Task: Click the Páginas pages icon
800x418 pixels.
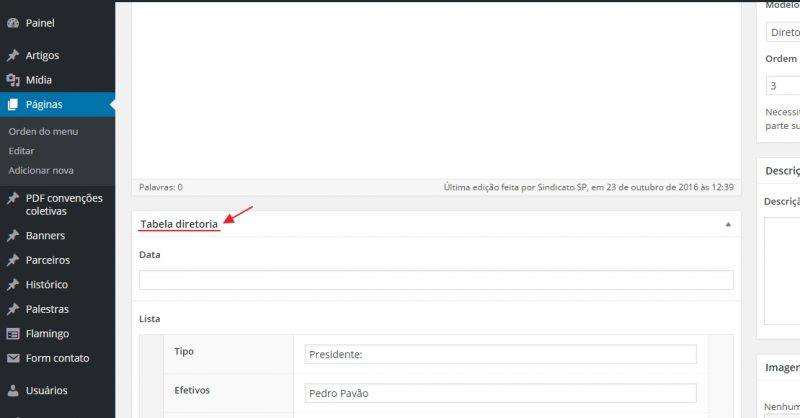Action: [13, 104]
